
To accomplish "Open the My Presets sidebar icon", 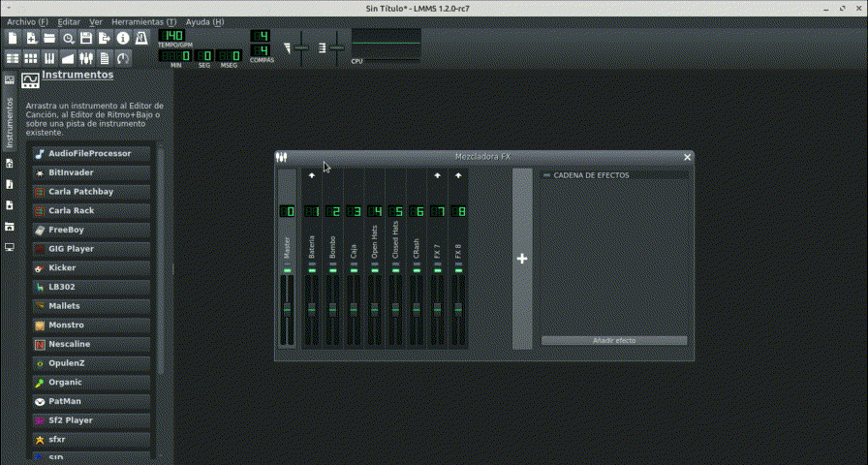I will [x=10, y=205].
